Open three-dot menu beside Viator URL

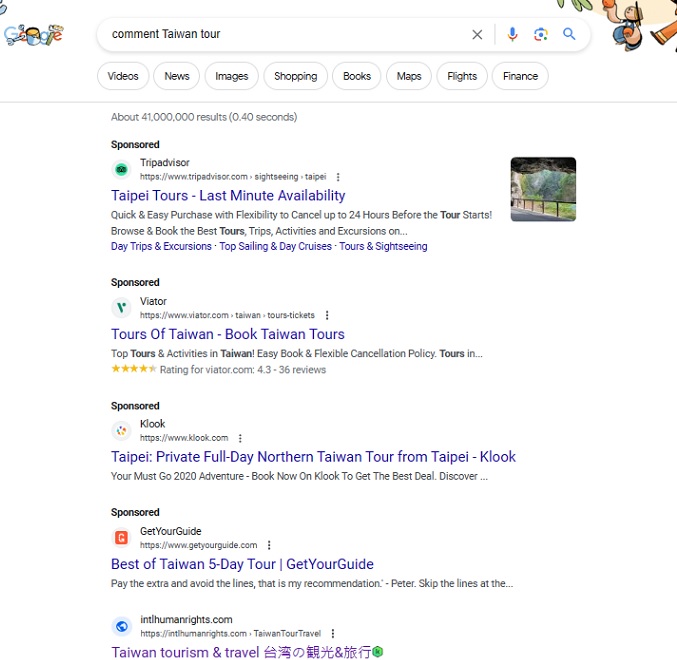coord(327,316)
